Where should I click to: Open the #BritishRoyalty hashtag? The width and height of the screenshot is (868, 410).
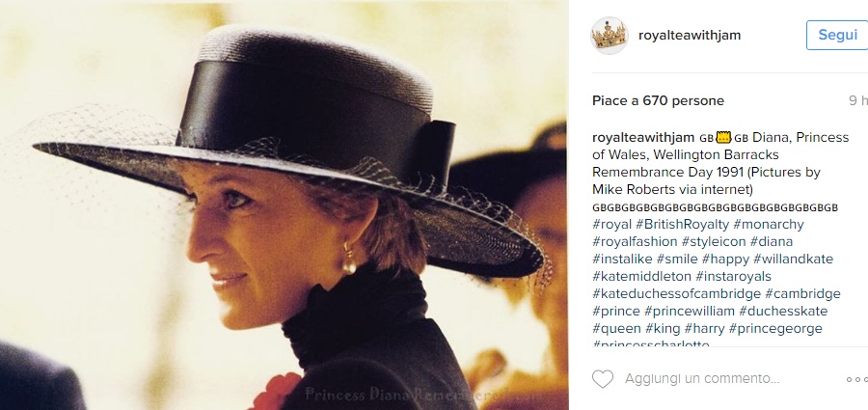(690, 224)
